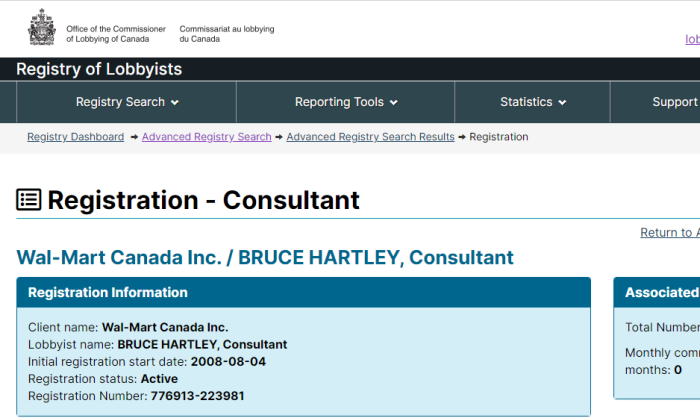Click the Return to link at right
Screen dimensions: 700x418
pyautogui.click(x=670, y=233)
